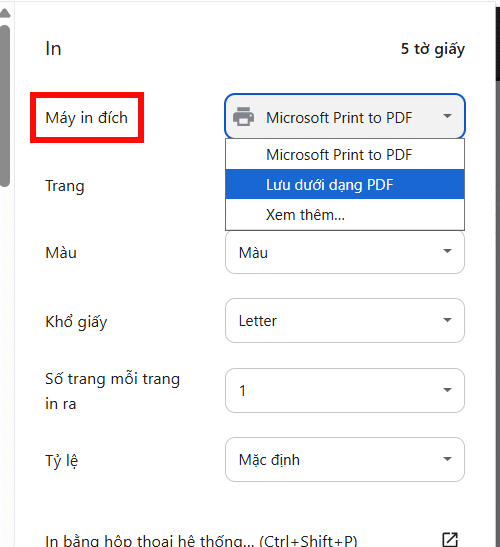
Task: Click the "Máy in đích" label
Action: coord(87,118)
